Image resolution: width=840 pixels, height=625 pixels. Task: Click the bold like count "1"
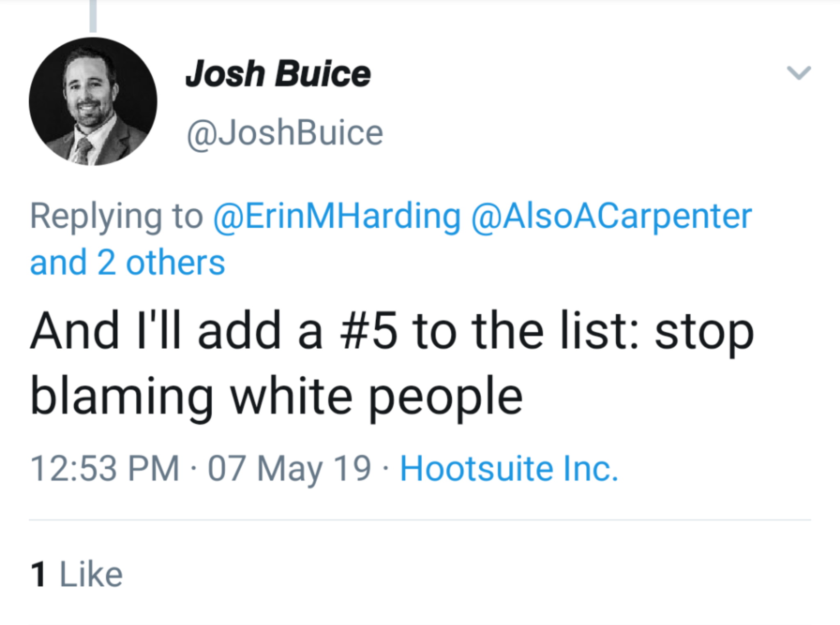(38, 574)
